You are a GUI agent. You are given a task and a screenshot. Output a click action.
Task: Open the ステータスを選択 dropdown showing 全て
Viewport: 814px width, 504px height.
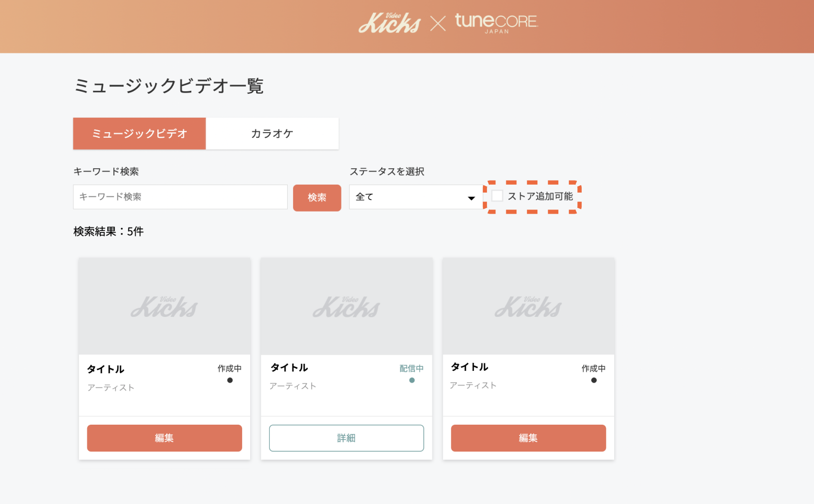coord(415,197)
